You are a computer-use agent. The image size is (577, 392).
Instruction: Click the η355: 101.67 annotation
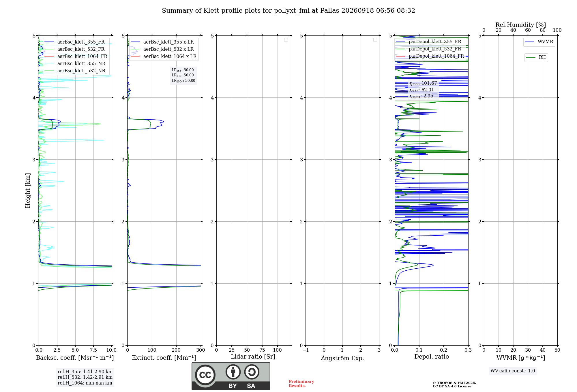(423, 83)
